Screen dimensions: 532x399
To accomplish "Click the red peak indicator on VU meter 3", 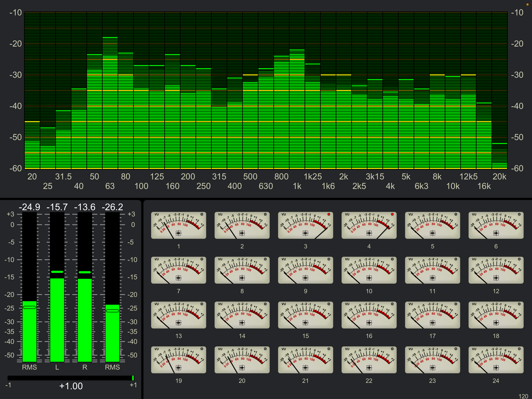I will 329,214.
